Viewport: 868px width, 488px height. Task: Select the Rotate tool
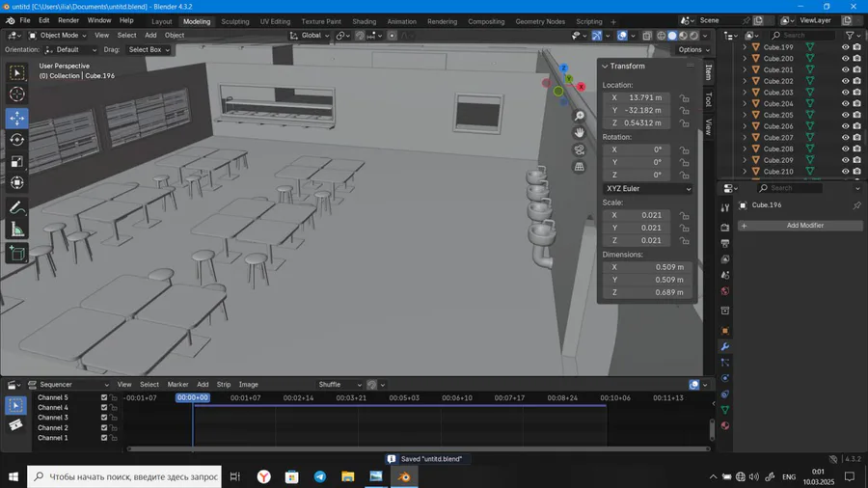[17, 140]
